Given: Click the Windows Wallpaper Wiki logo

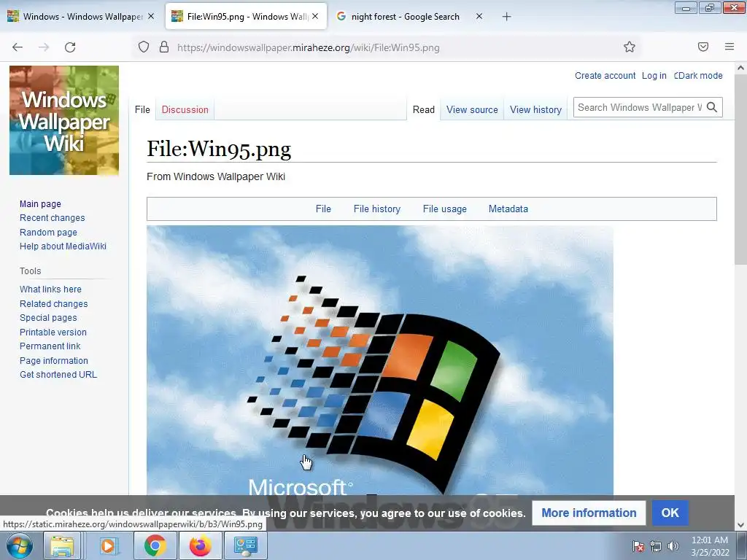Looking at the screenshot, I should [x=64, y=120].
